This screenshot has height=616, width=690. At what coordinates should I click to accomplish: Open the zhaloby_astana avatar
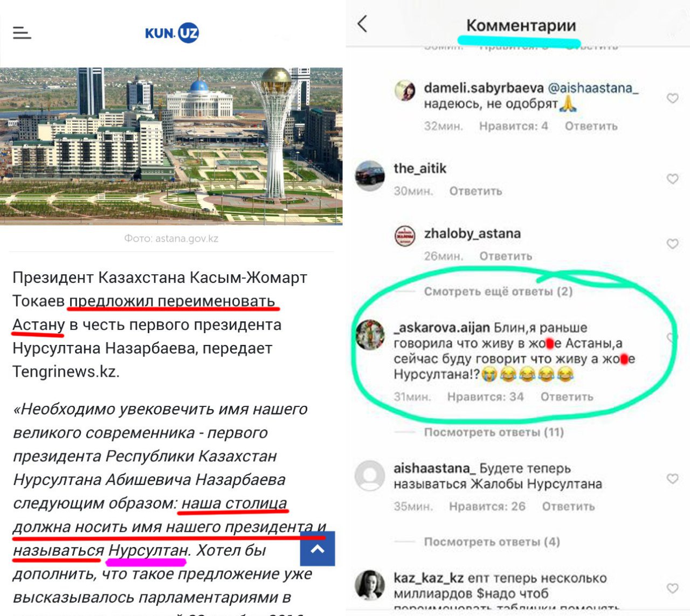coord(405,236)
